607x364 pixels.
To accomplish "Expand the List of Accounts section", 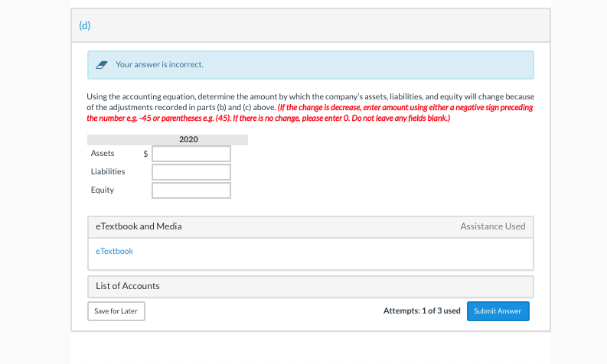I will click(311, 286).
